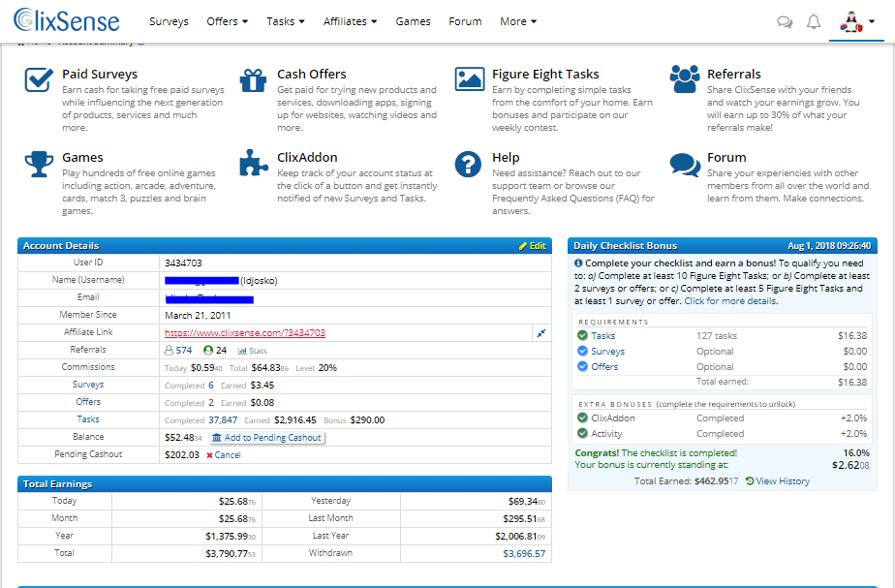Collapse the affiliate link with arrows icon

[x=541, y=333]
